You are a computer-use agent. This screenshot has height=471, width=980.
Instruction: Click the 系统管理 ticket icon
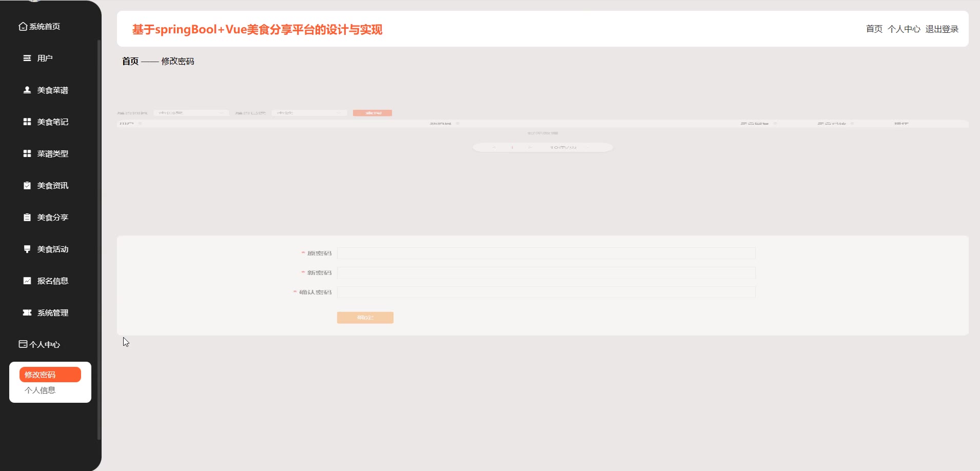(x=27, y=312)
